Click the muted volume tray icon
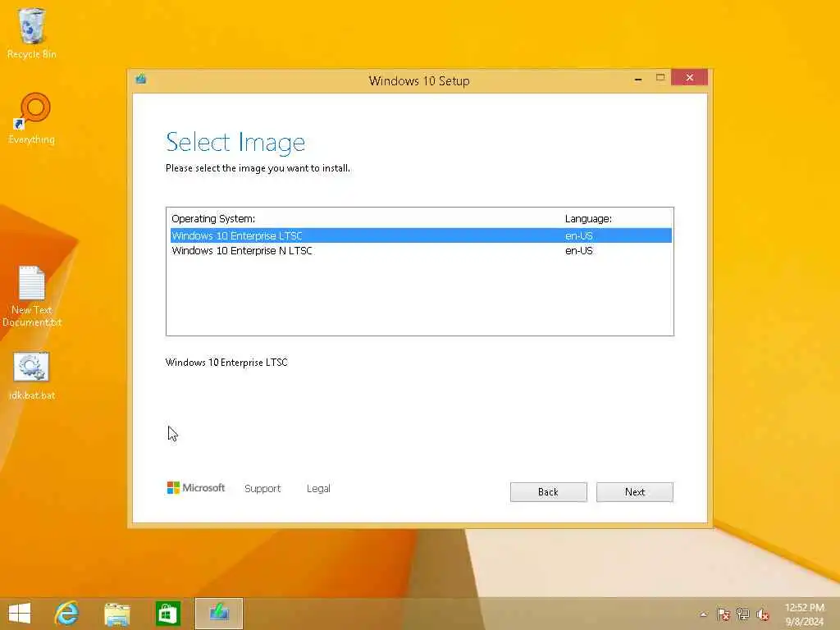The image size is (840, 630). click(762, 614)
